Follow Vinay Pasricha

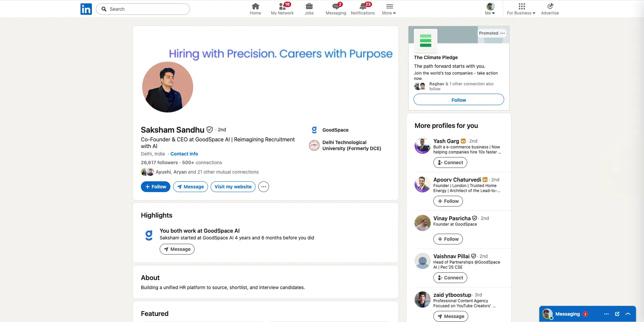448,239
